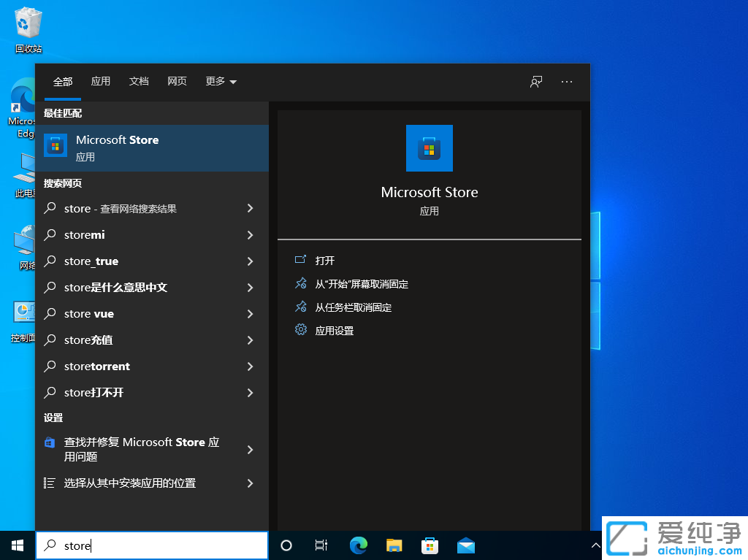Click 打开 to launch Microsoft Store

tap(324, 260)
